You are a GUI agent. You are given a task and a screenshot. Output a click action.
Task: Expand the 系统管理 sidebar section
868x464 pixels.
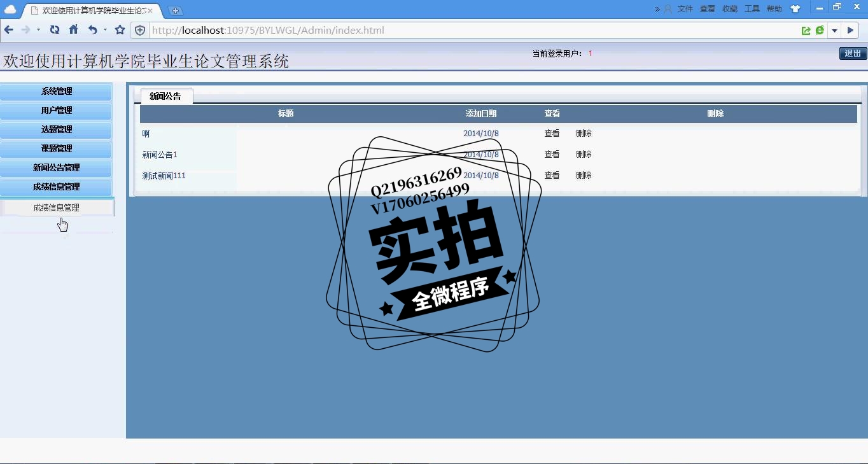[56, 92]
